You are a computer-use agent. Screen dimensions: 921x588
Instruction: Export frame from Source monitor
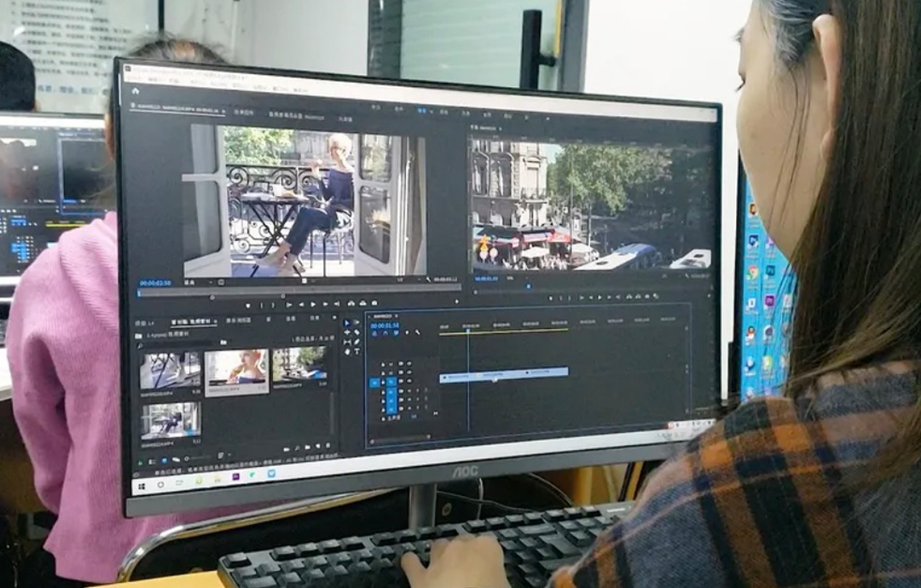point(374,303)
